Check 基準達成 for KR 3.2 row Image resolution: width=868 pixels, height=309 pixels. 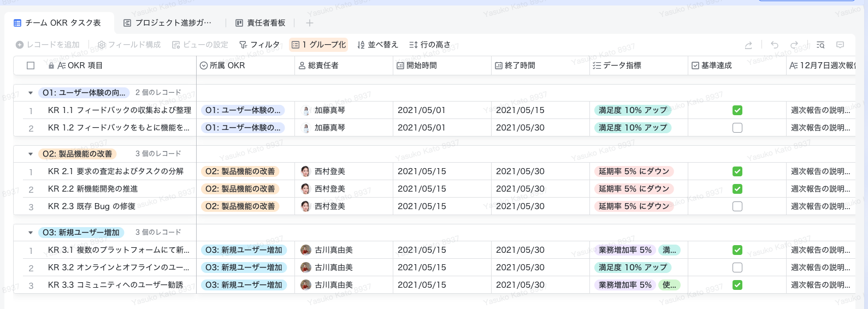tap(737, 268)
